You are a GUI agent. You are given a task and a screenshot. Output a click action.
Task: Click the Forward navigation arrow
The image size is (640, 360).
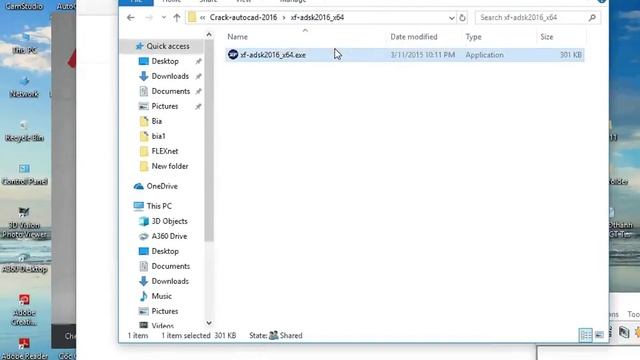pos(149,18)
